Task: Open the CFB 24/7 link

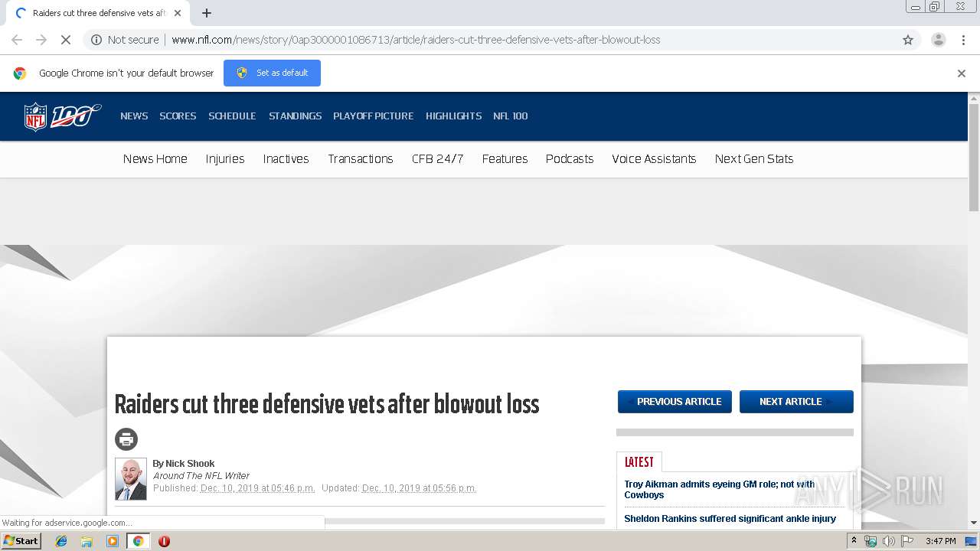Action: (x=437, y=159)
